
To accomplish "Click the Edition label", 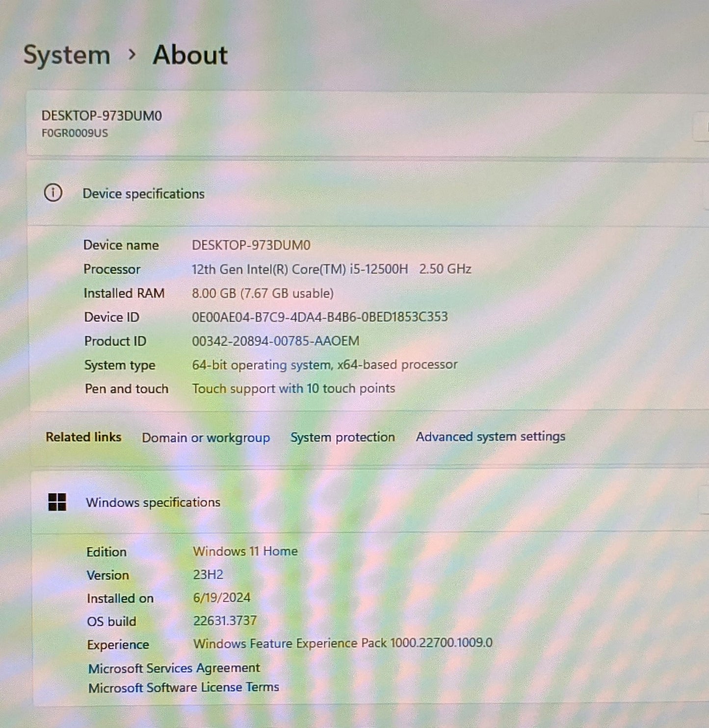I will tap(106, 552).
